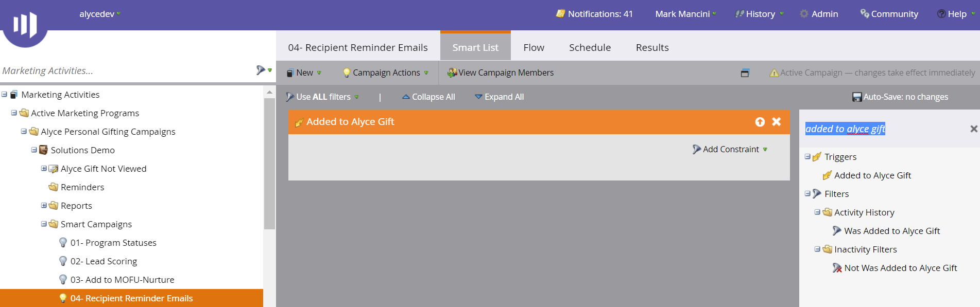Click the Alyce Gift Not Viewed email program icon
The image size is (980, 307).
(x=54, y=169)
